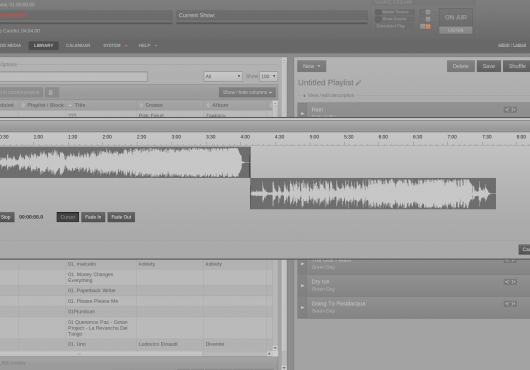
Task: Select the '01. Uno' row
Action: point(136,344)
